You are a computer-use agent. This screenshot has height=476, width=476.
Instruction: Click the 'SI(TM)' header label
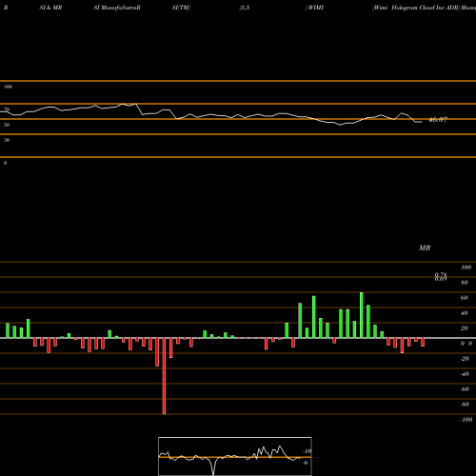coord(181,8)
